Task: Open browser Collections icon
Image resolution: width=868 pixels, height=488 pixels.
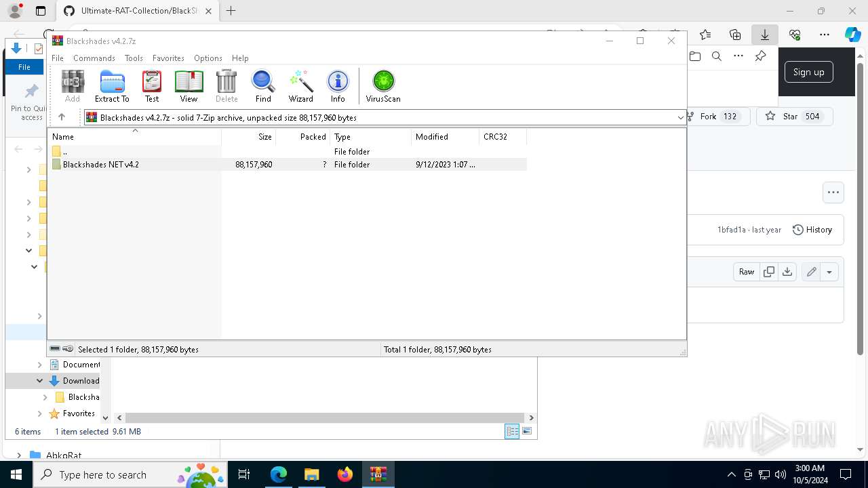Action: point(735,35)
